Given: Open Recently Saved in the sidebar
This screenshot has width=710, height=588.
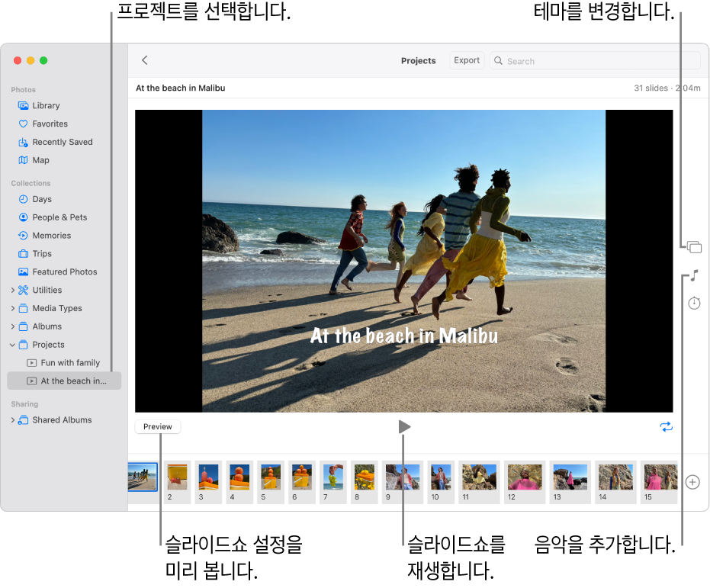Looking at the screenshot, I should [x=63, y=142].
